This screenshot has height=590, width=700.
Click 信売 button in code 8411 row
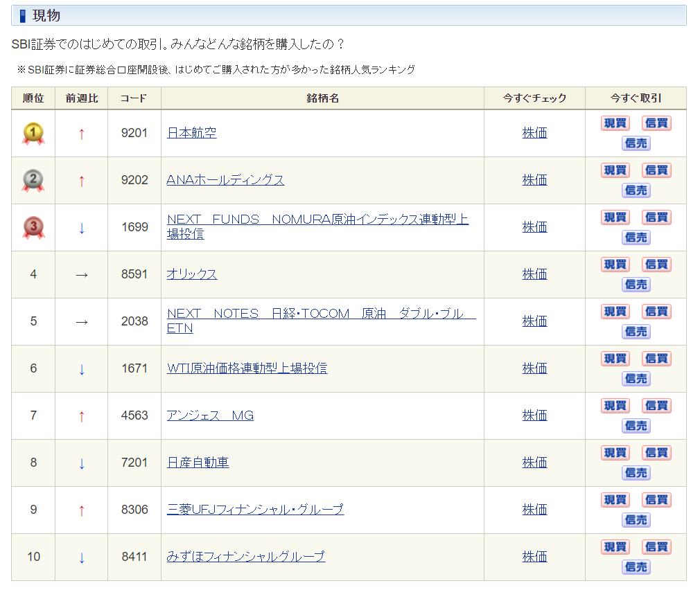coord(636,567)
